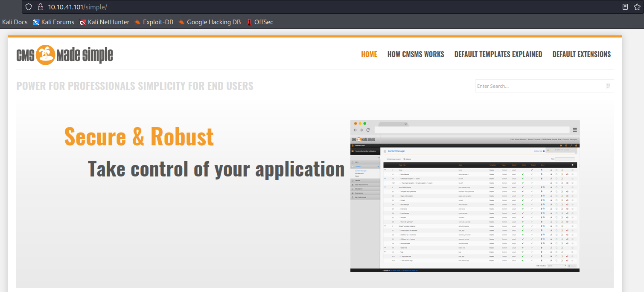This screenshot has width=644, height=292.
Task: Open the Kali NetHunter bookmark
Action: 105,22
